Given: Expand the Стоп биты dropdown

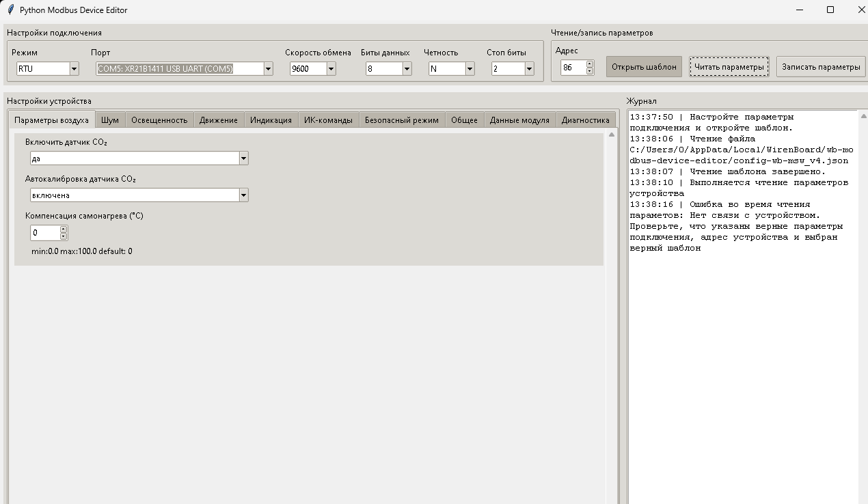Looking at the screenshot, I should 529,69.
